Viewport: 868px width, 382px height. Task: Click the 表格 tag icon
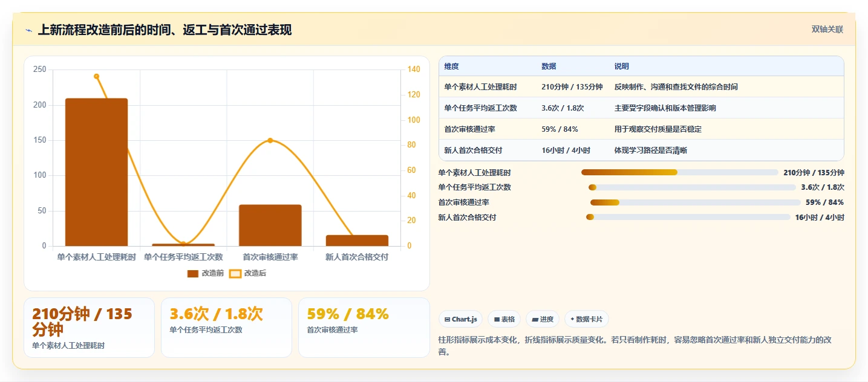click(x=497, y=319)
